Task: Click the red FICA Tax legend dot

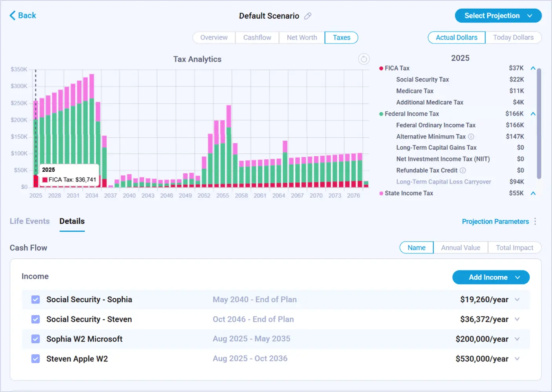Action: coord(381,69)
